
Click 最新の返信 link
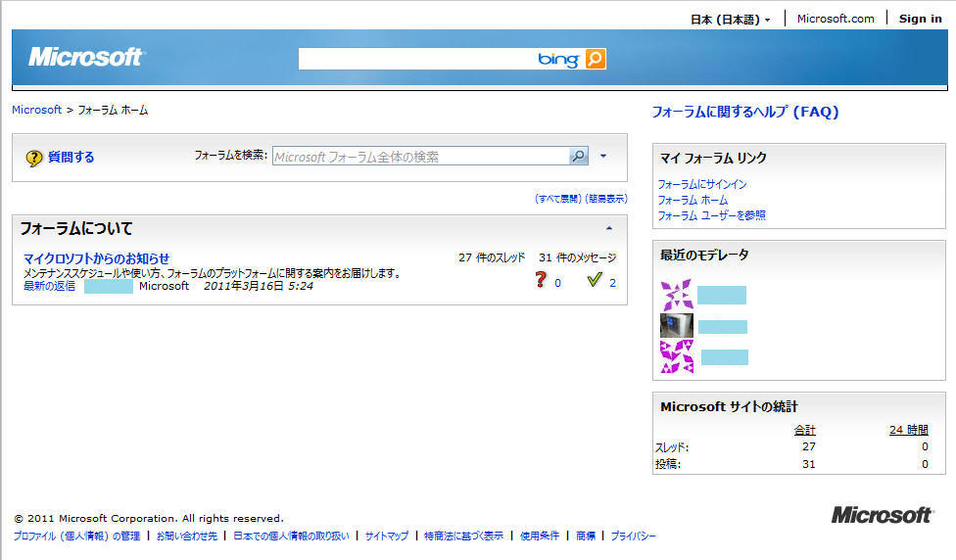(49, 286)
